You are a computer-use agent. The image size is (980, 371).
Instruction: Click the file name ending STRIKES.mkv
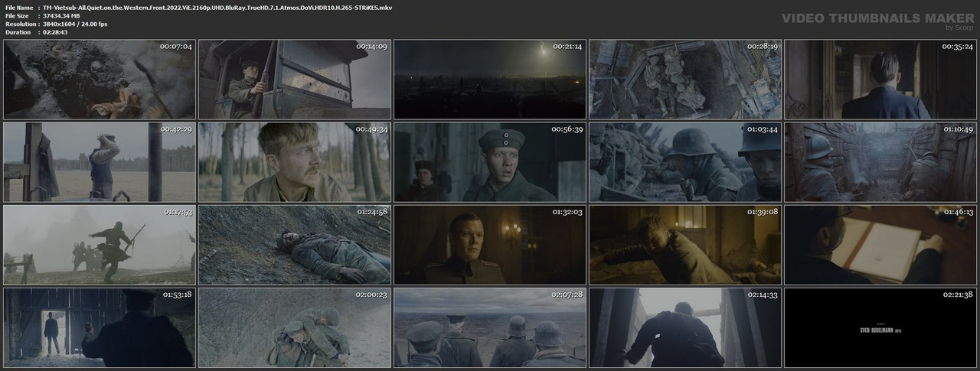[217, 7]
